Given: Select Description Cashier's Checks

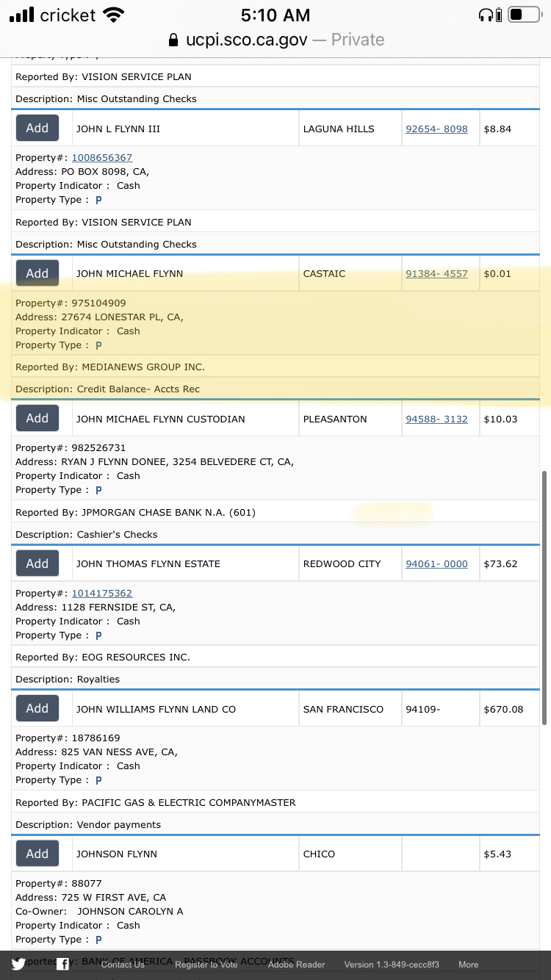Looking at the screenshot, I should point(87,535).
